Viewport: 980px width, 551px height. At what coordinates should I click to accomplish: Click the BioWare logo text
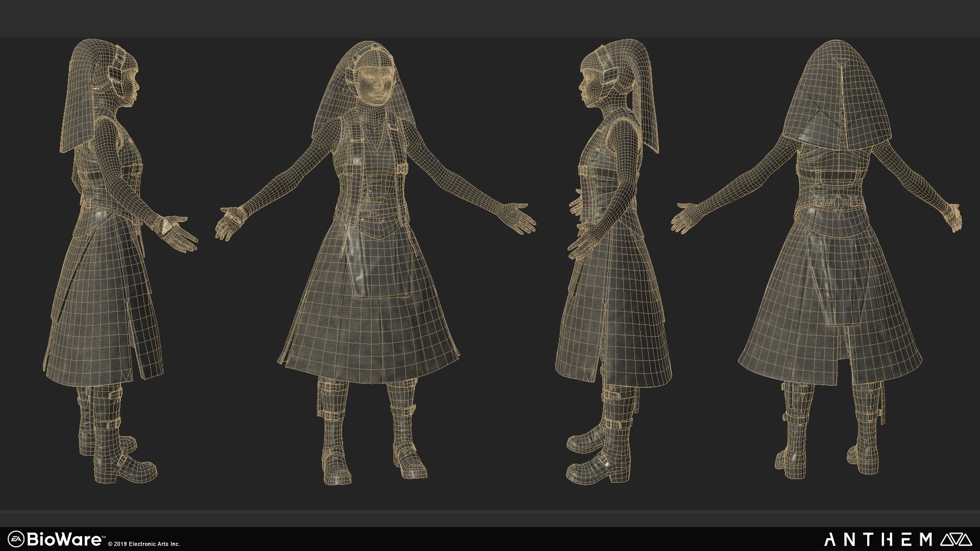[x=65, y=539]
